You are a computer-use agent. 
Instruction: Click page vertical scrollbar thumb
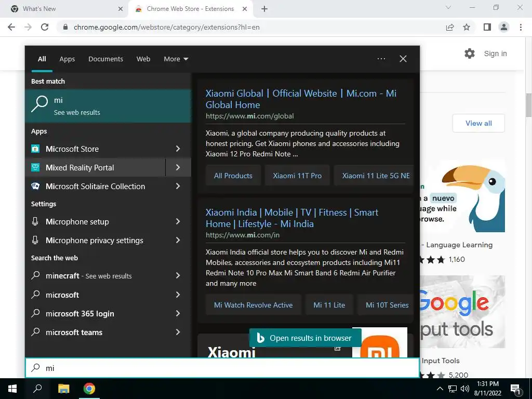pos(528,105)
